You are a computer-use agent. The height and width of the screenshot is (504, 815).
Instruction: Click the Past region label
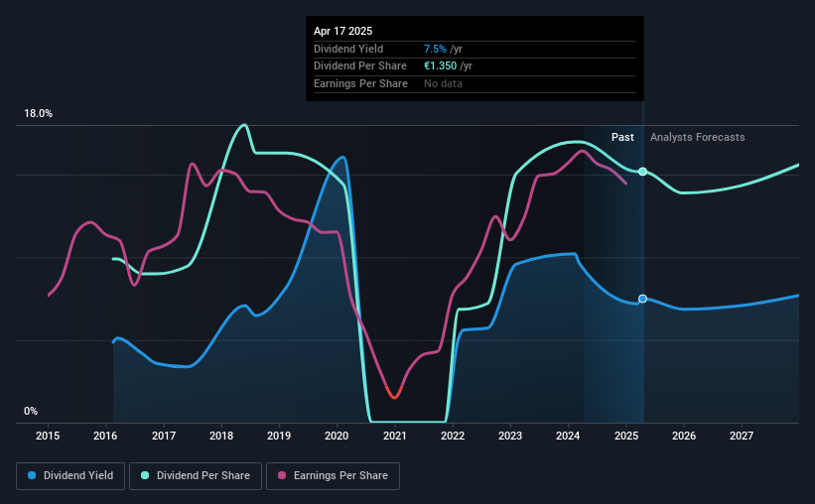pyautogui.click(x=622, y=137)
